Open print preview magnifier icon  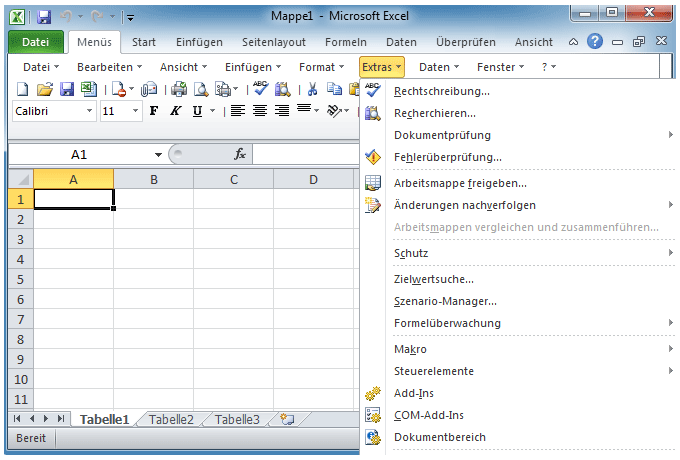201,89
